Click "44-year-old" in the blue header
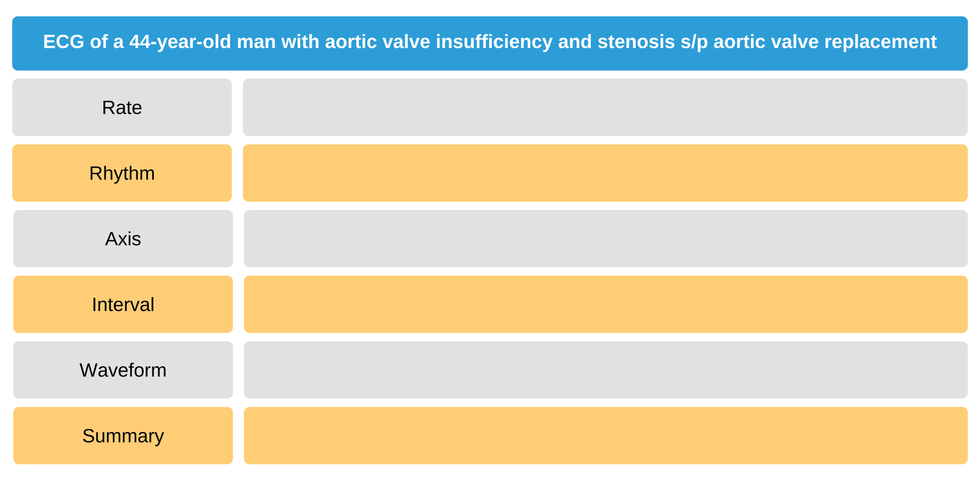Image resolution: width=980 pixels, height=479 pixels. point(180,42)
